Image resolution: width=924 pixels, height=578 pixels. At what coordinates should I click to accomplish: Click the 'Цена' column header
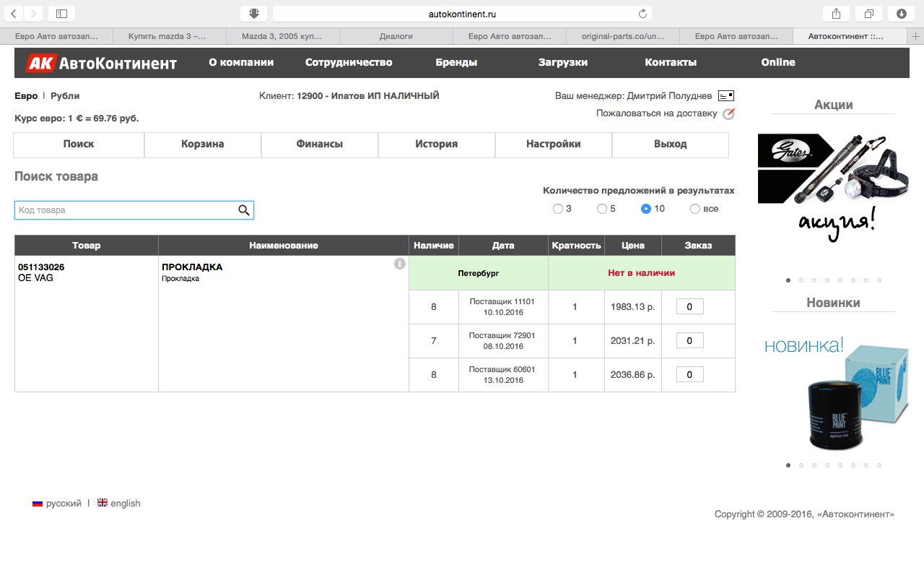click(633, 246)
